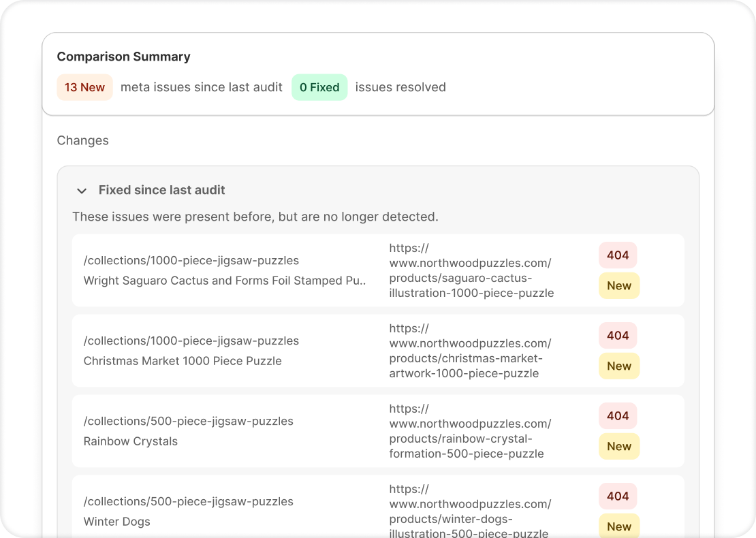This screenshot has width=756, height=538.
Task: Click the collection path above Winter Dogs
Action: pos(188,502)
